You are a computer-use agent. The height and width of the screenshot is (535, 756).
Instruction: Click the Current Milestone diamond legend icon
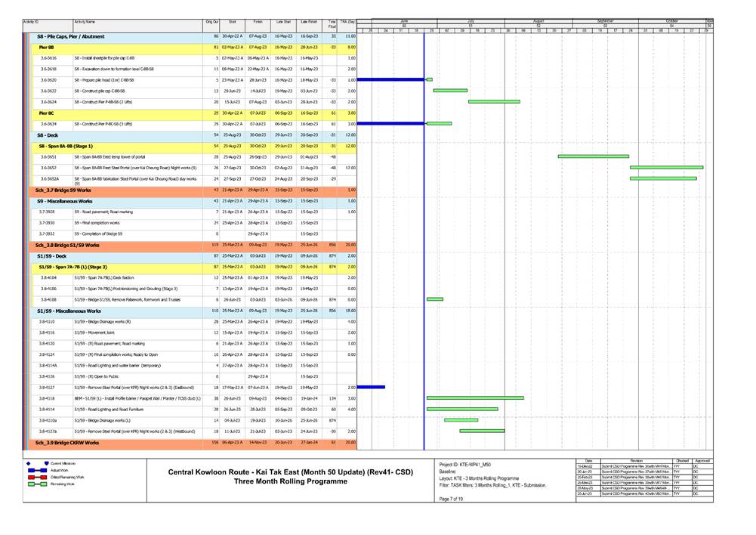pos(29,462)
